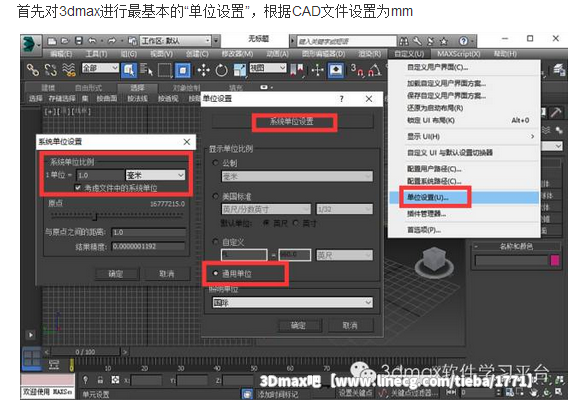
Task: Click the star favorites icon in title bar
Action: [x=444, y=41]
